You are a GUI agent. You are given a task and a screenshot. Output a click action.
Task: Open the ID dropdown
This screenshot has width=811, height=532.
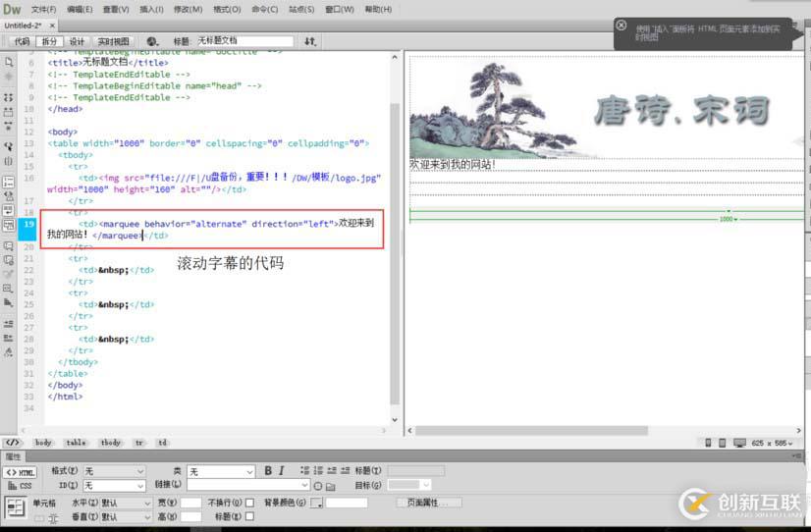[114, 486]
